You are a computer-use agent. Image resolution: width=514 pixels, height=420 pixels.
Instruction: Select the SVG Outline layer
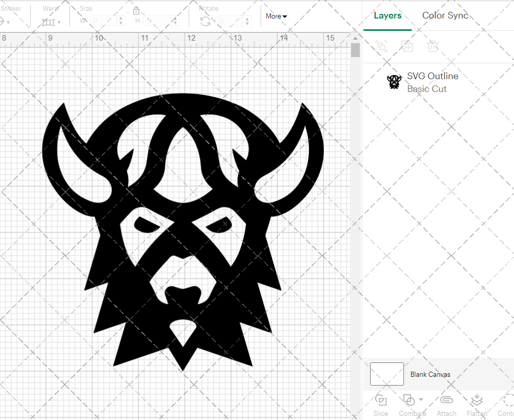click(x=433, y=76)
